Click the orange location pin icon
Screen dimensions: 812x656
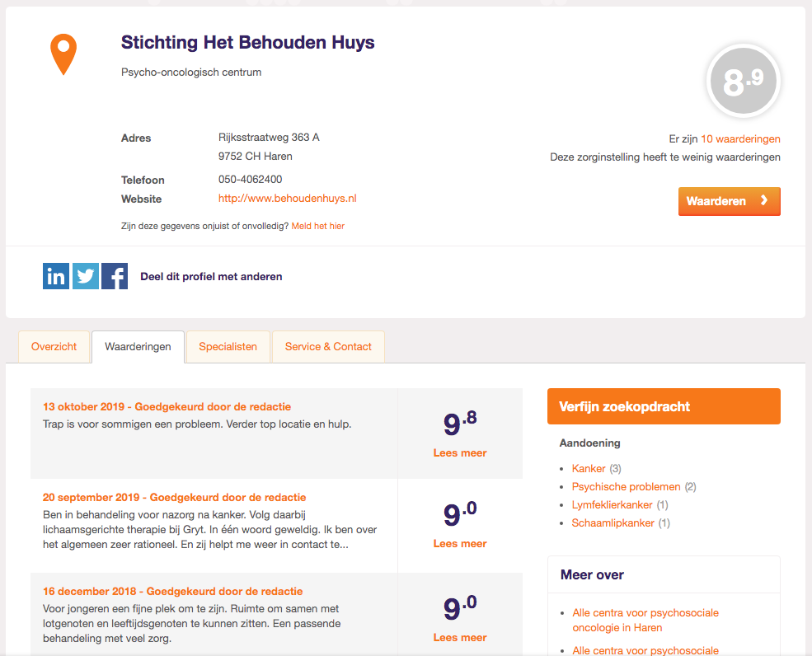63,54
